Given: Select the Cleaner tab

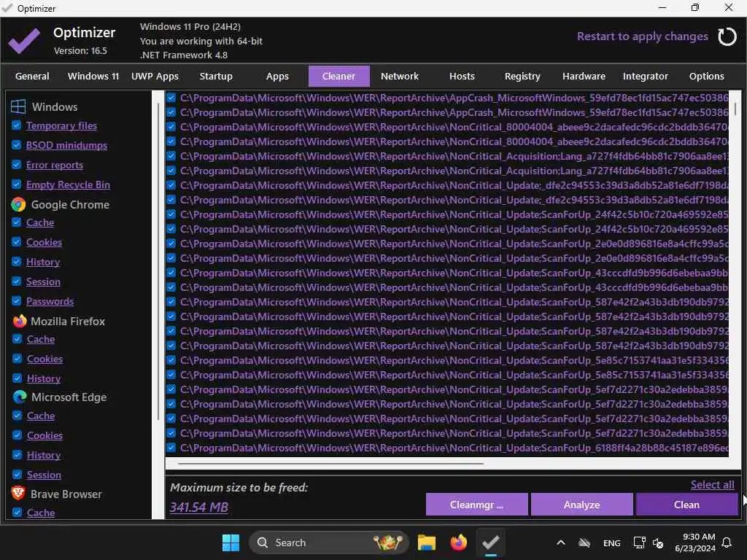Looking at the screenshot, I should pos(338,76).
